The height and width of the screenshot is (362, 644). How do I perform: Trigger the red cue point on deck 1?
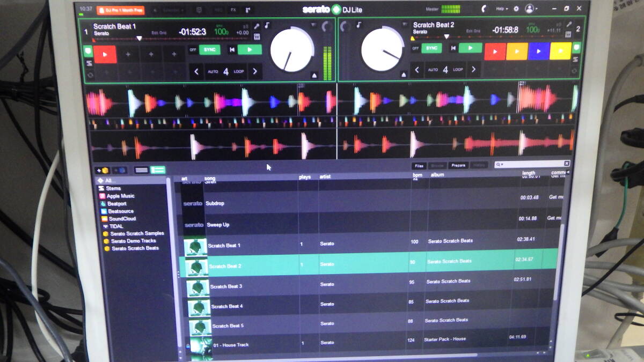(105, 54)
